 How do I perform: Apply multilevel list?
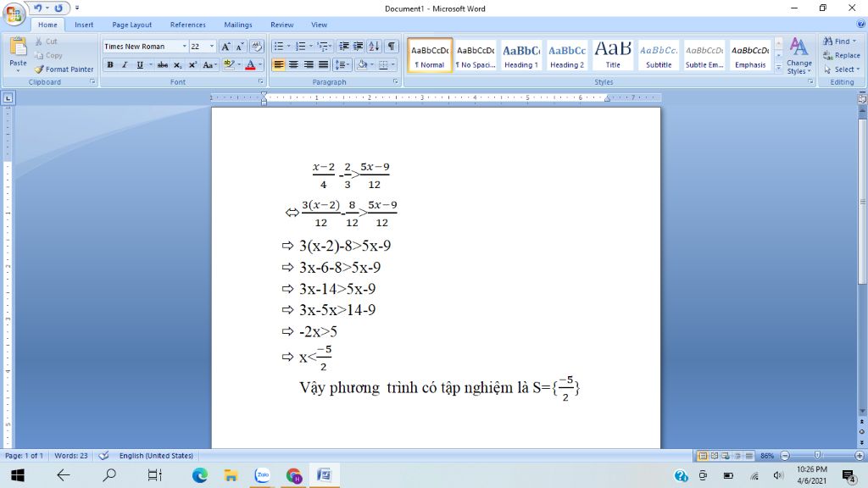coord(323,47)
